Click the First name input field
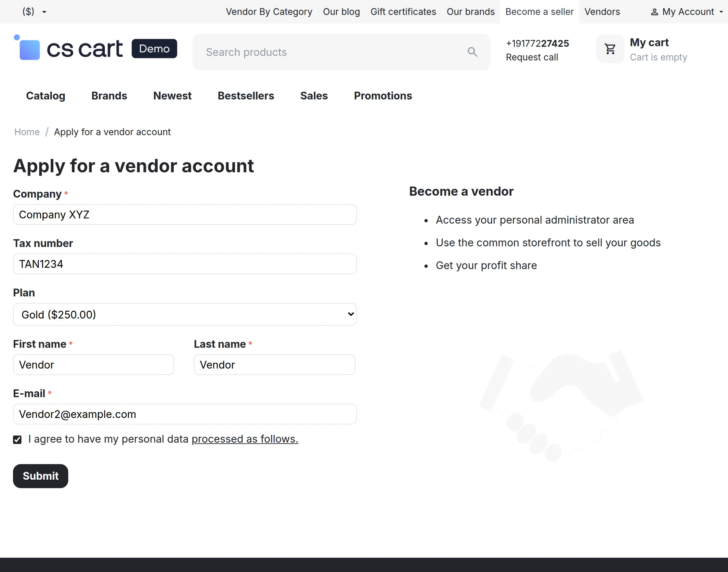This screenshot has height=572, width=728. 93,365
